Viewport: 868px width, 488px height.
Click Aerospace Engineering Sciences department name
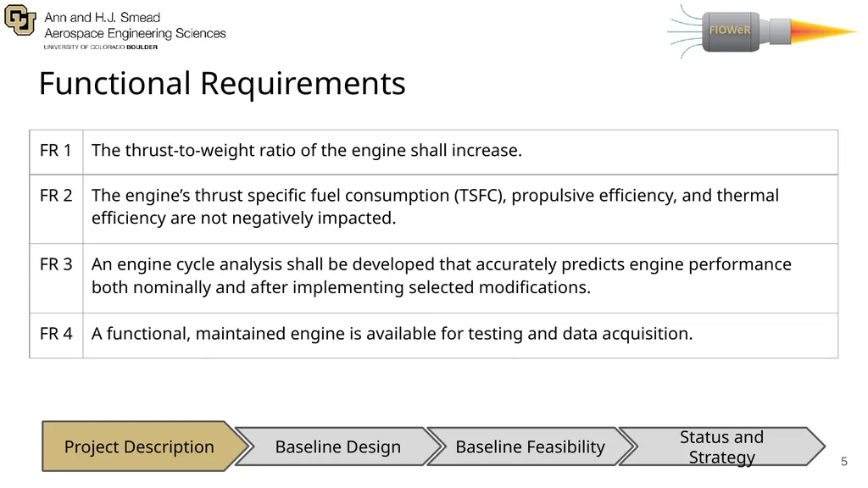[x=135, y=33]
